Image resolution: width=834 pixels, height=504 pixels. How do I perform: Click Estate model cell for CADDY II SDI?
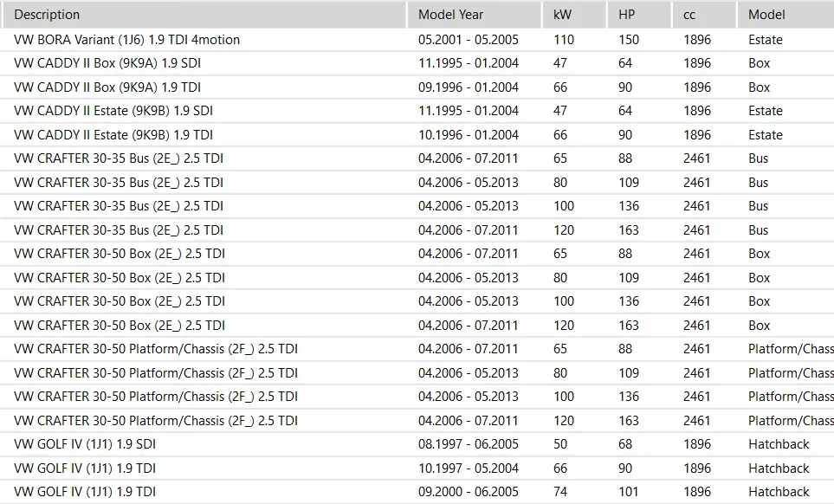tap(766, 111)
